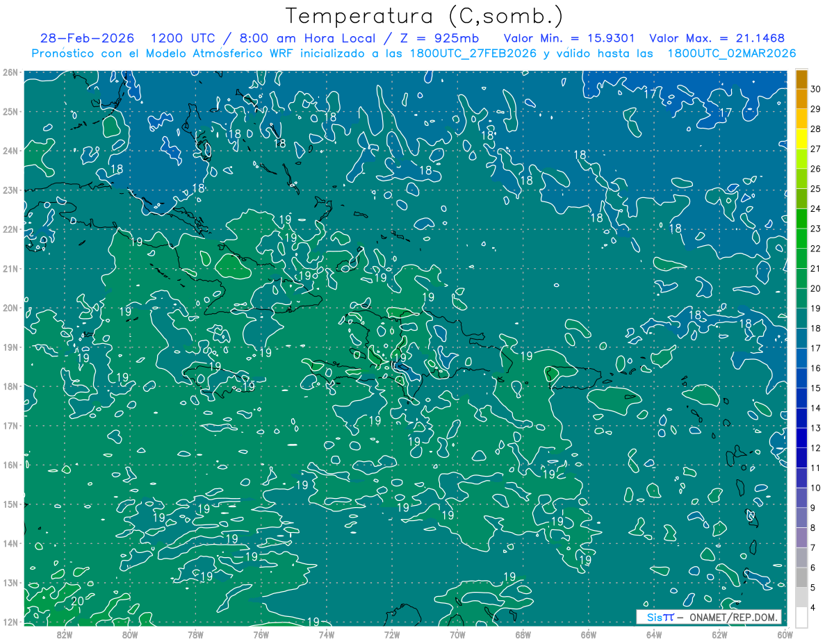Viewport: 834px width, 644px height.
Task: Click the "70W" longitude axis label
Action: (x=457, y=634)
